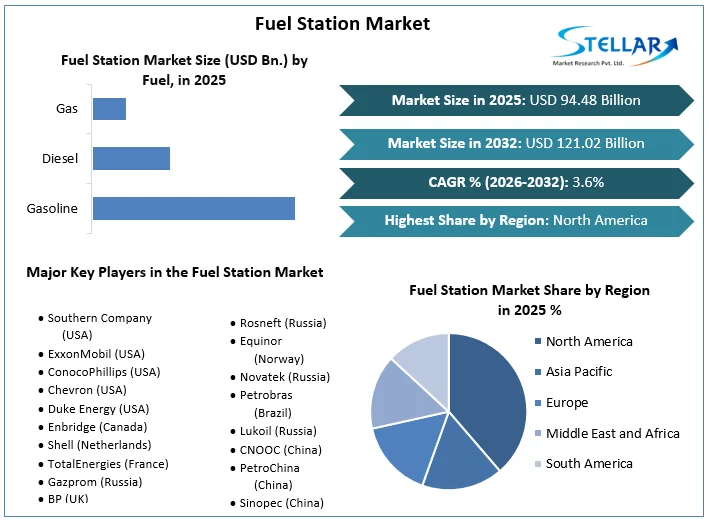The width and height of the screenshot is (709, 521).
Task: Click Novatek (Russia) list entry
Action: click(281, 377)
